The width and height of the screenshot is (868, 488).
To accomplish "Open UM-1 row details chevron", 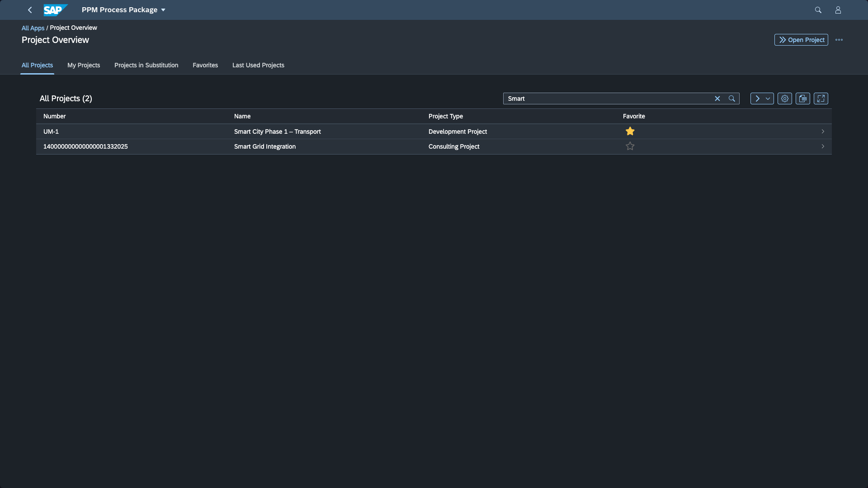I will tap(822, 131).
